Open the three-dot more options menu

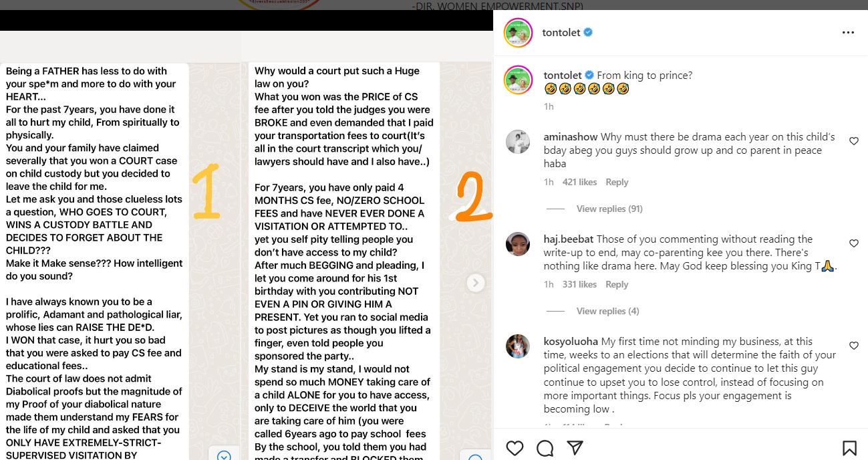848,32
